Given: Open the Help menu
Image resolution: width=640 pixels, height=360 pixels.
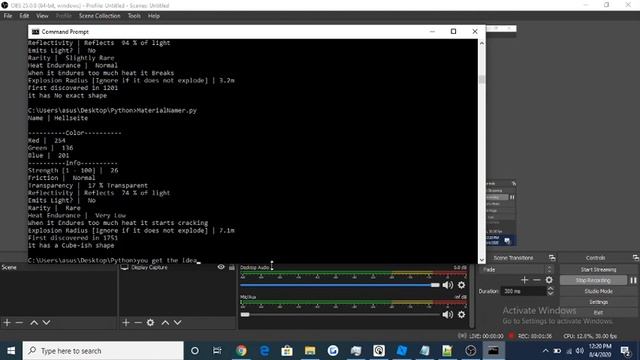Looking at the screenshot, I should coord(153,16).
